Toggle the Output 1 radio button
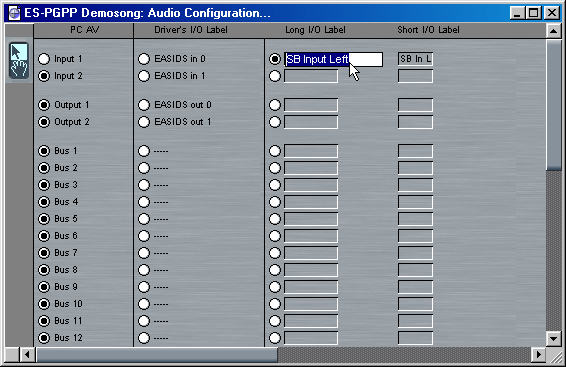This screenshot has height=367, width=566. 44,105
